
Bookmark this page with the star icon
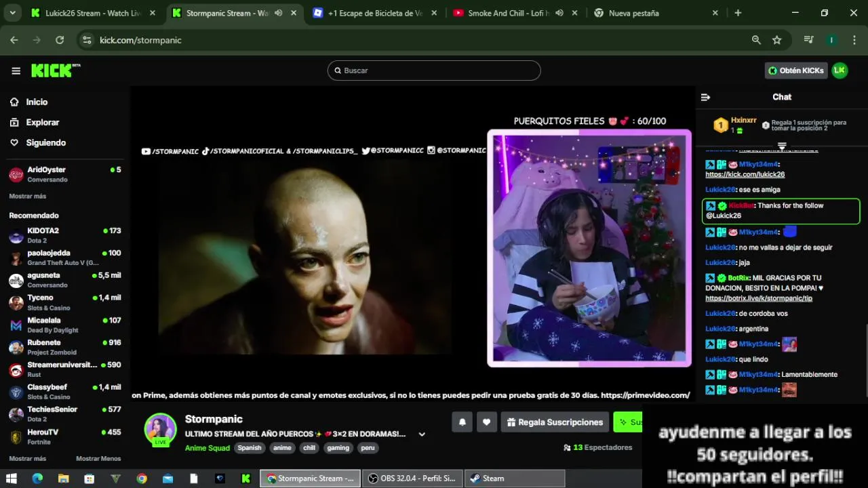(777, 40)
